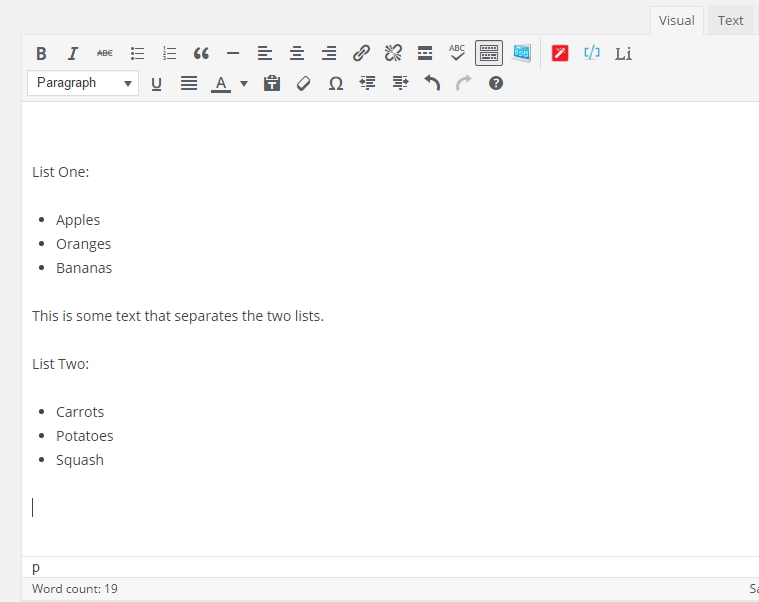Viewport: 759px width, 602px height.
Task: Click the 'Carrots' list item
Action: 80,412
